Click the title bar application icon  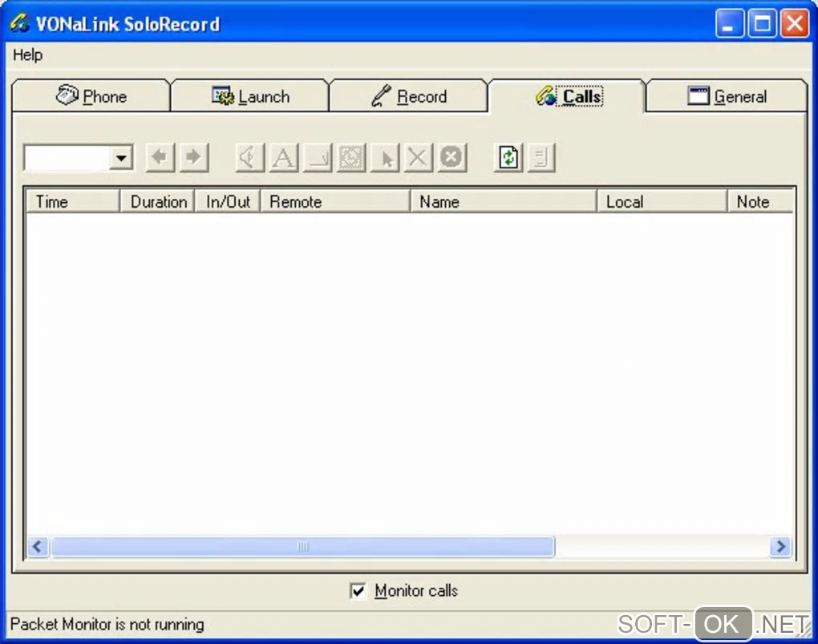[20, 23]
